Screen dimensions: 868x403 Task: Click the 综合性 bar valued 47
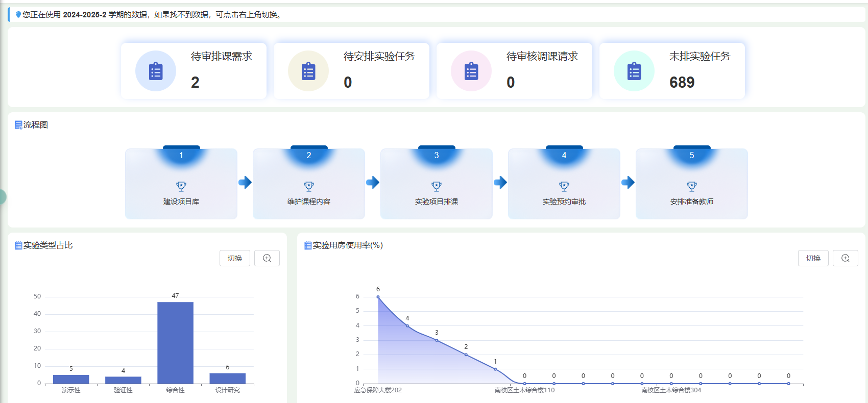(x=175, y=343)
